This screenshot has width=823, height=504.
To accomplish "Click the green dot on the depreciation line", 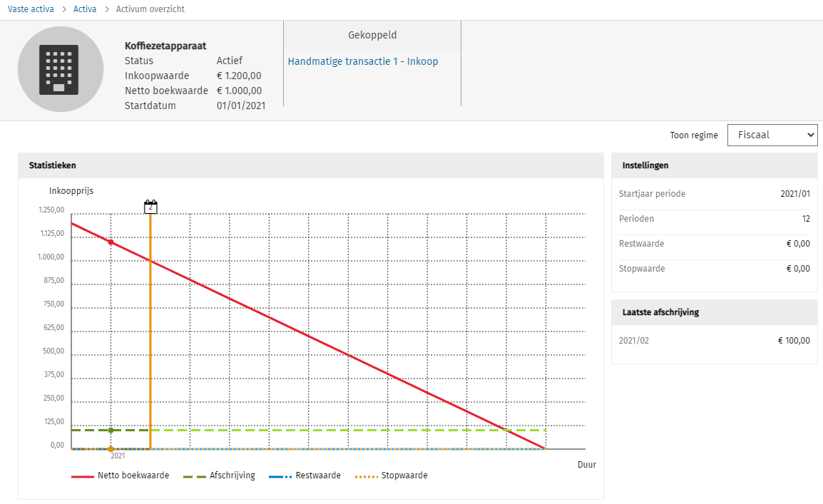I will point(111,430).
